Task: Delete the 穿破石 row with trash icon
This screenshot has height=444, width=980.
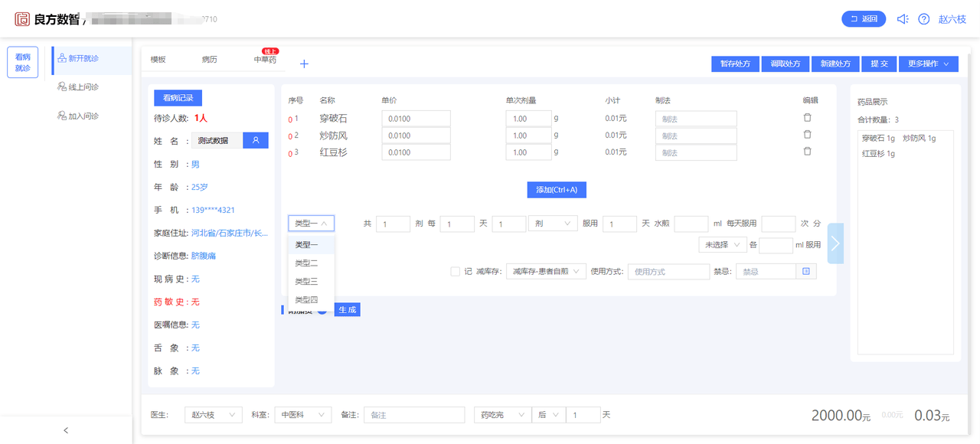Action: (807, 118)
